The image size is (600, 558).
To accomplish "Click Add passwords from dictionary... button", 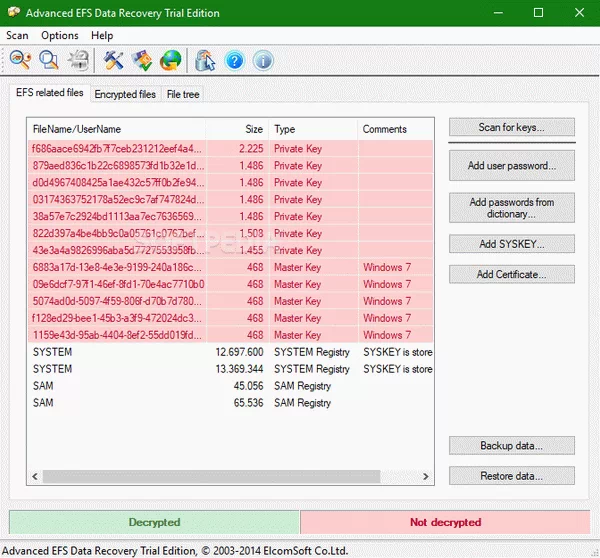I will tap(512, 208).
